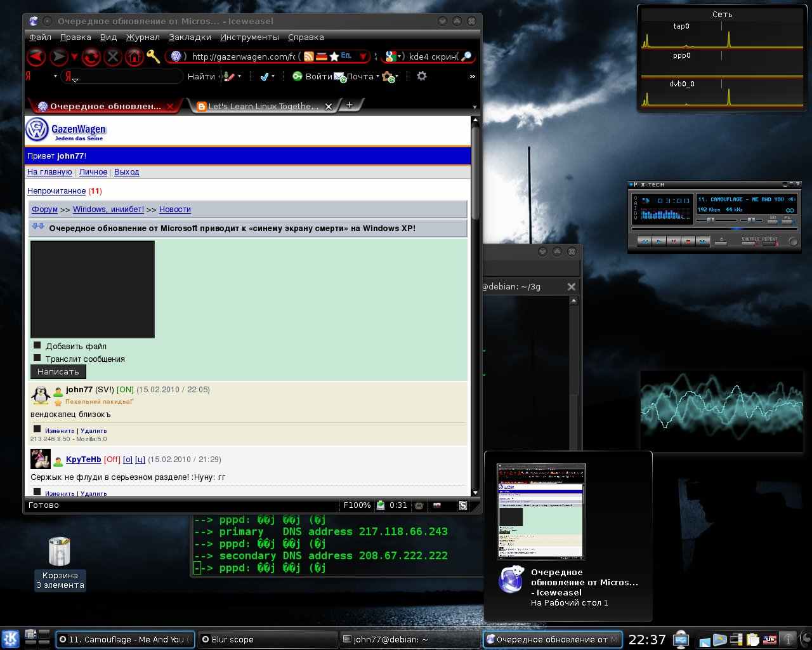Click the German flag icon in address bar
The height and width of the screenshot is (650, 812).
(x=322, y=56)
